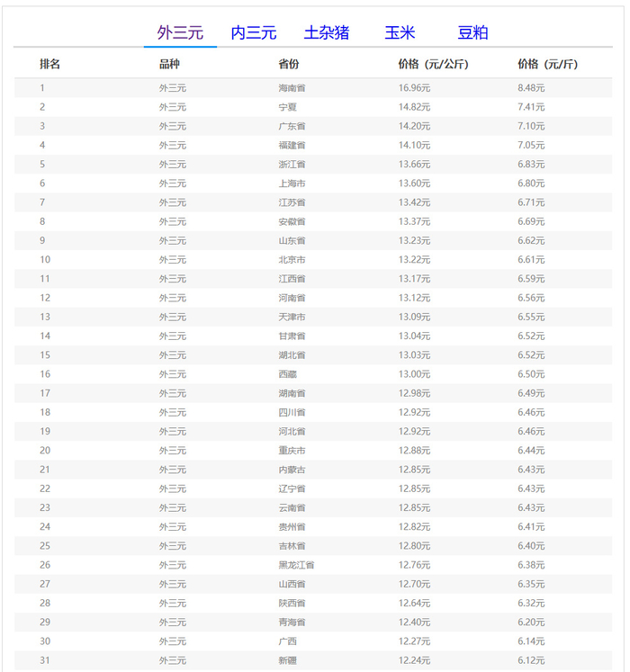The width and height of the screenshot is (630, 672).
Task: Click the 6.62元 price cell
Action: 531,240
